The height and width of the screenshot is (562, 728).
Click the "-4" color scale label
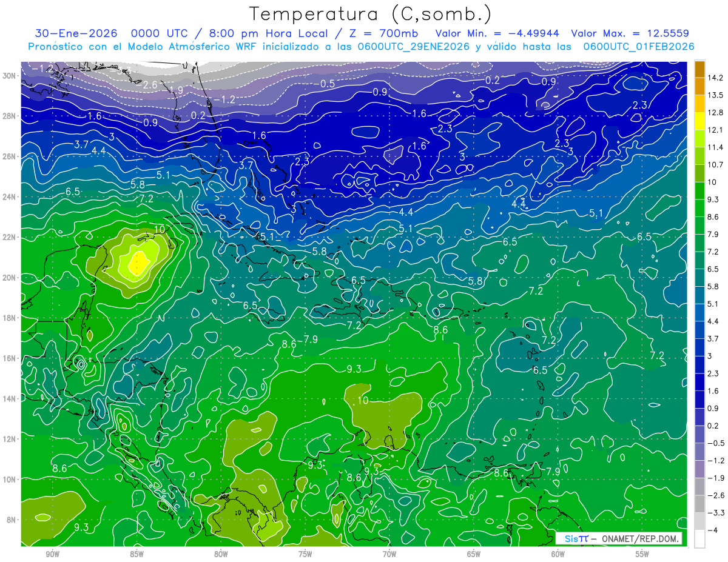point(713,530)
